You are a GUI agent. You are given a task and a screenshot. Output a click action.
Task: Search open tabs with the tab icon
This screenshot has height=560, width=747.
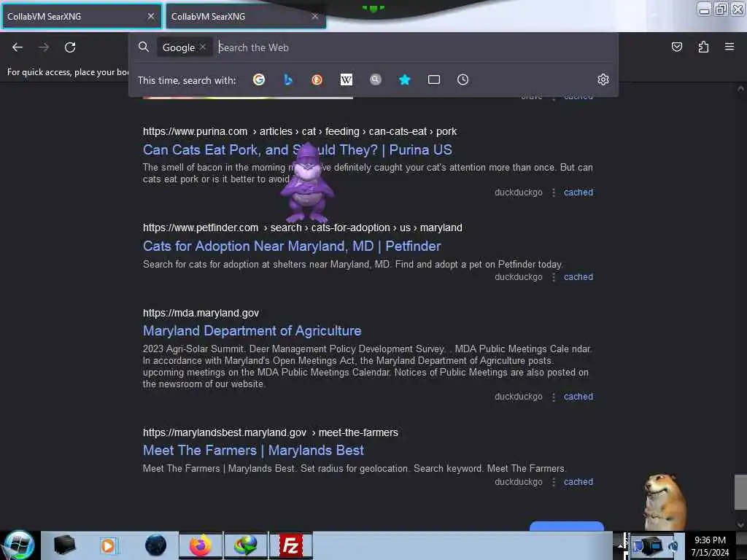[433, 79]
